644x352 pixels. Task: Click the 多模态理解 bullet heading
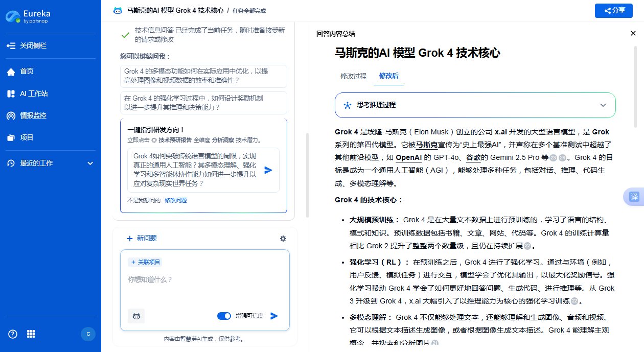(371, 317)
